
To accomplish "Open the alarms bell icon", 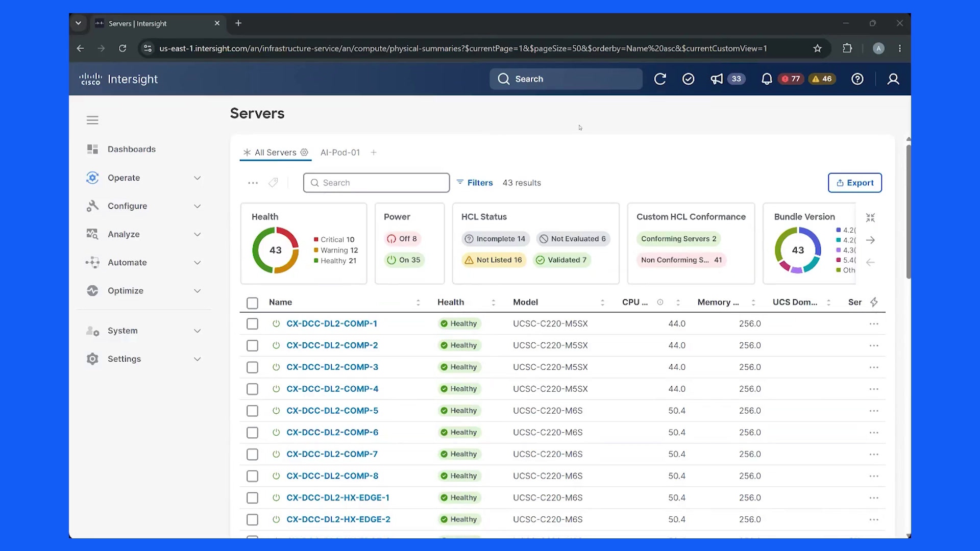I will [x=767, y=79].
